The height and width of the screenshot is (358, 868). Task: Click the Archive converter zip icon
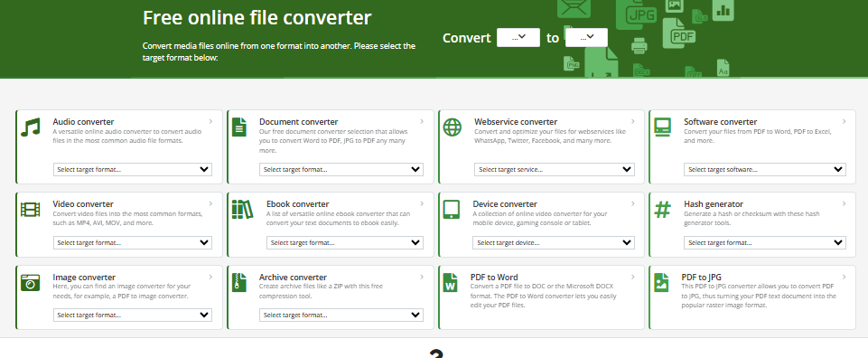(239, 282)
